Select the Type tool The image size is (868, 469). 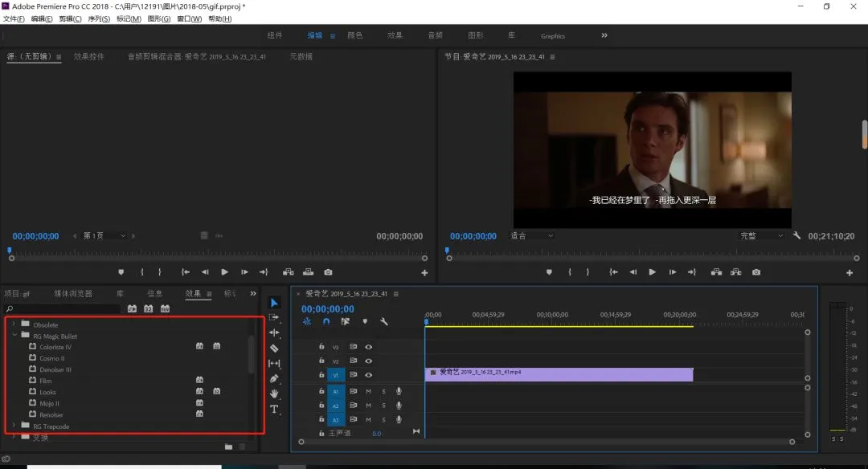pyautogui.click(x=274, y=410)
